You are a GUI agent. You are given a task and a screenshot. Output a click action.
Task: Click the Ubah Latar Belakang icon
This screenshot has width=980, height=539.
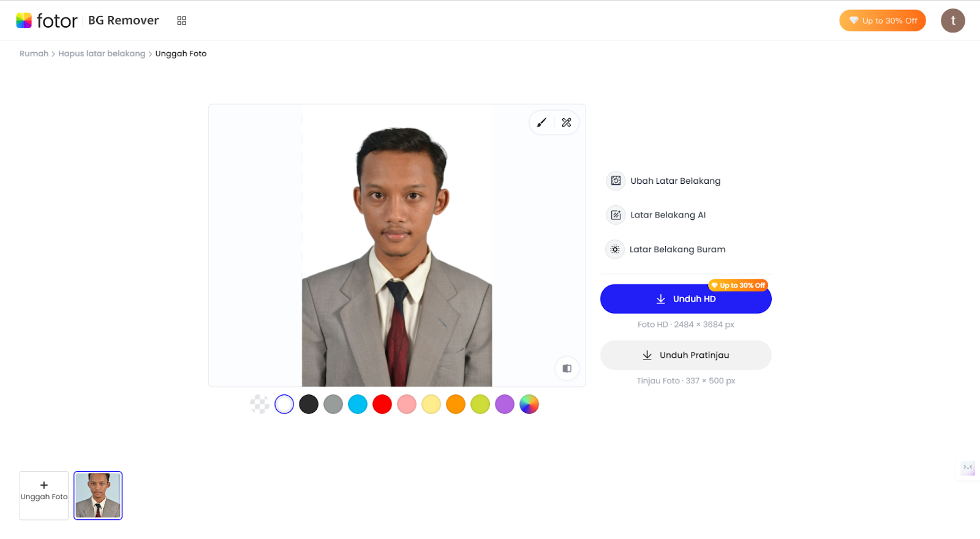pos(616,181)
